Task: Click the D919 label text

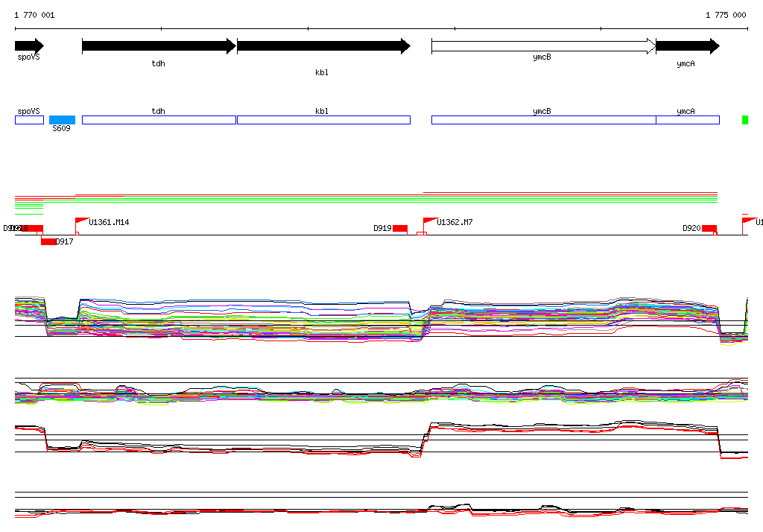Action: point(382,228)
